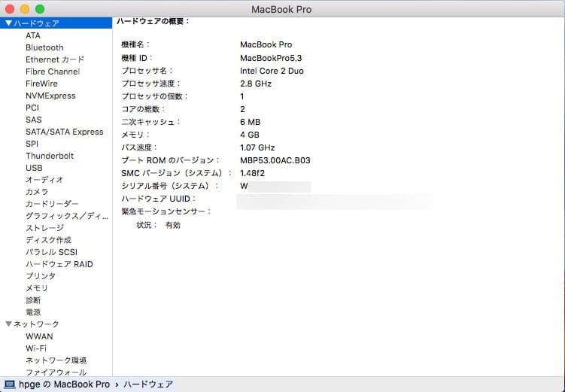Screen dimensions: 565x392
Task: Select SAS in the sidebar
Action: [x=34, y=120]
